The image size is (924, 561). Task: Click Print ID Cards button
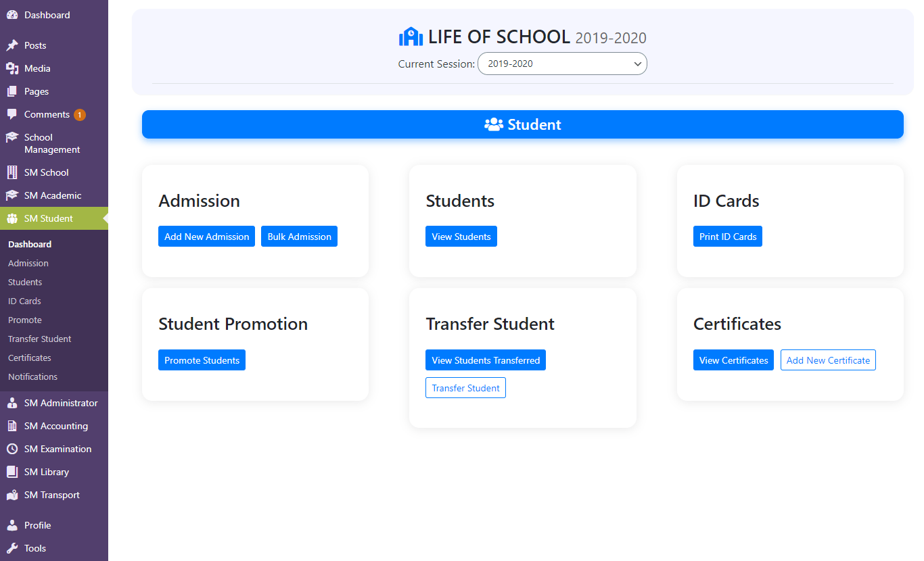point(728,237)
